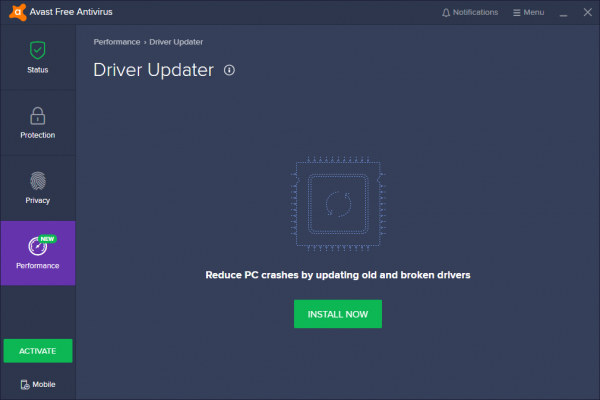600x400 pixels.
Task: Open the Mobile link
Action: [38, 384]
